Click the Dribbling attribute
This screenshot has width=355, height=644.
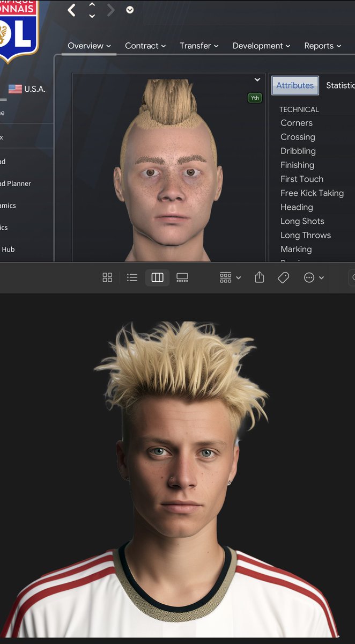[x=298, y=151]
